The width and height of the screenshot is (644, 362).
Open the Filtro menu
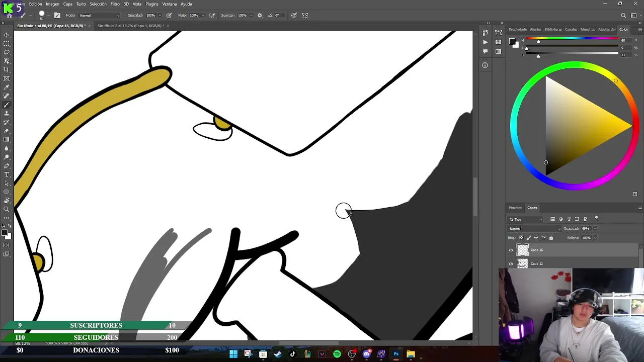pos(115,4)
